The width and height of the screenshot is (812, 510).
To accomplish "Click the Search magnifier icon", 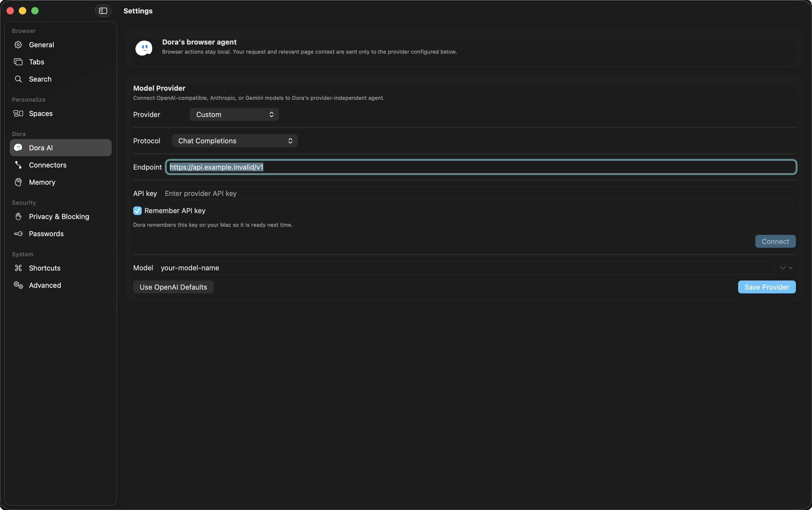I will [x=18, y=79].
